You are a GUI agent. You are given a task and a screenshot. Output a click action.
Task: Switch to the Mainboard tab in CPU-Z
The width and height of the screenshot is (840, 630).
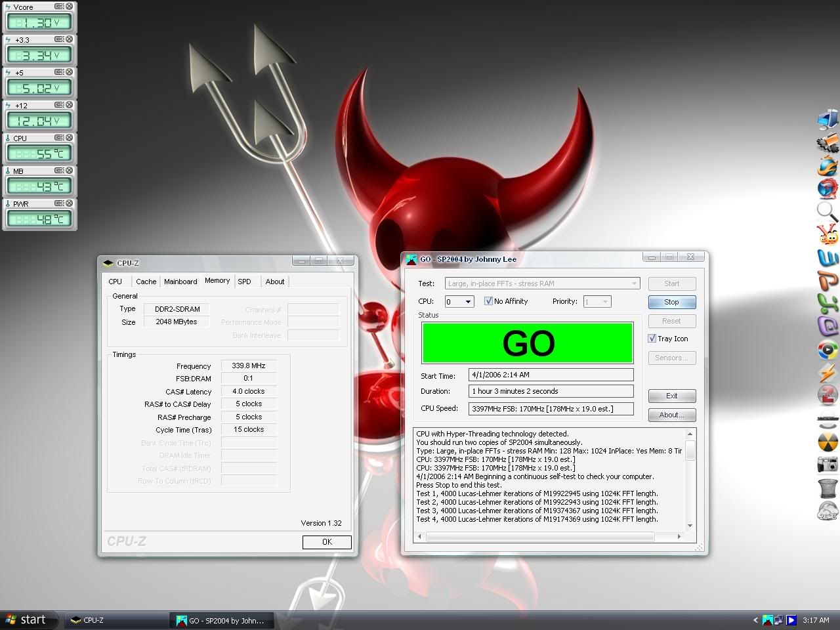click(180, 282)
